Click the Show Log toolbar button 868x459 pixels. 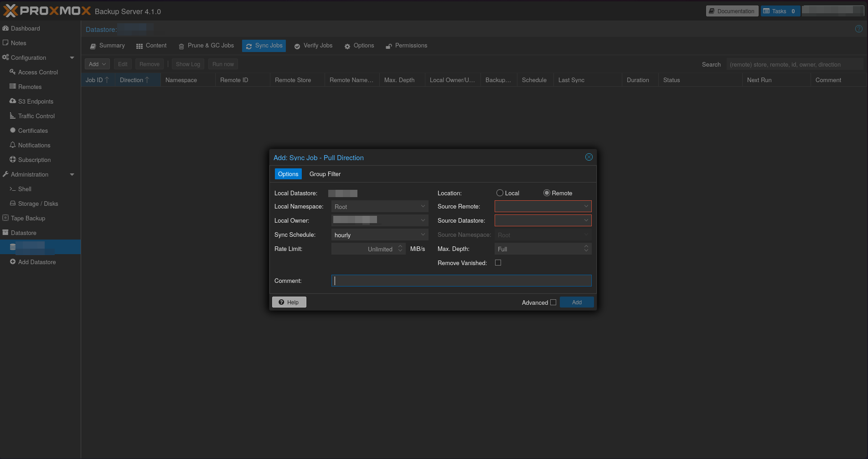coord(188,64)
